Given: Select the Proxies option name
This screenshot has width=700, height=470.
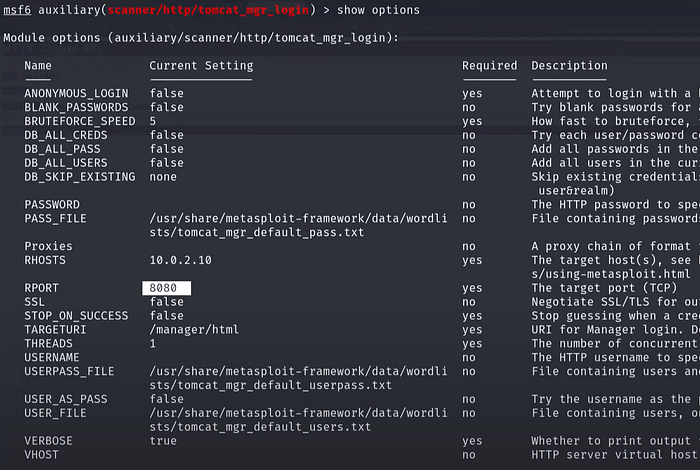Looking at the screenshot, I should (x=48, y=246).
